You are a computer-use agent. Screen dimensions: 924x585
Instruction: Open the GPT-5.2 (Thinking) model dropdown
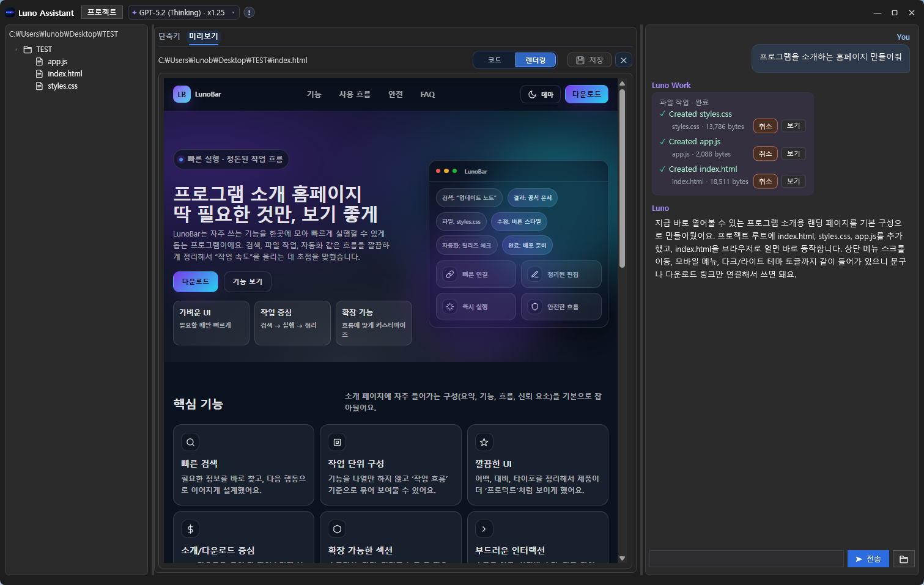pyautogui.click(x=183, y=12)
